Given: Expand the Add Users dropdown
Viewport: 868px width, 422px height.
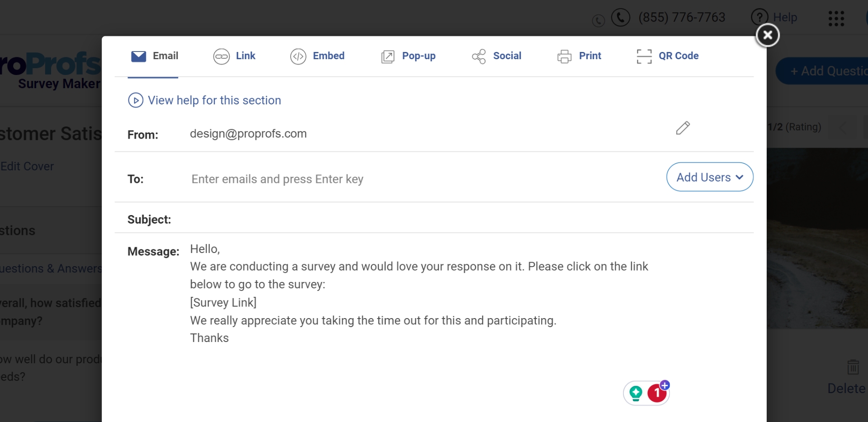Looking at the screenshot, I should click(709, 177).
